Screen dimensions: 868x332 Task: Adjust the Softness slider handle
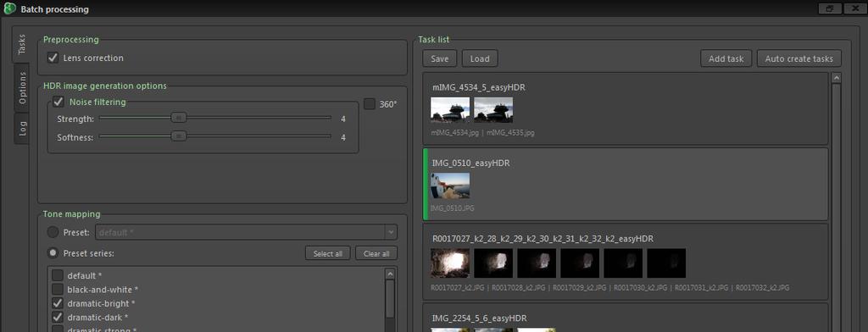point(178,136)
